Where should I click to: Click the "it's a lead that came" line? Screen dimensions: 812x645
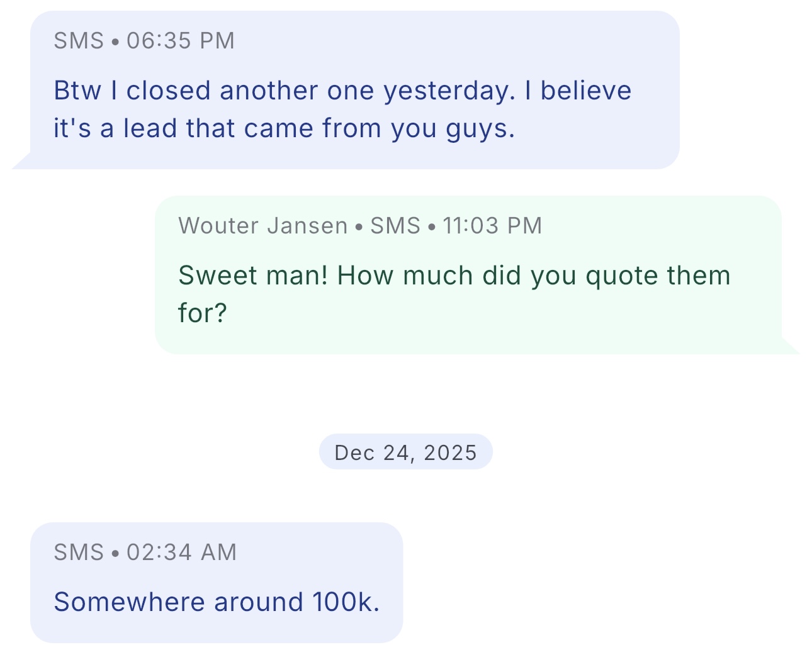click(284, 128)
